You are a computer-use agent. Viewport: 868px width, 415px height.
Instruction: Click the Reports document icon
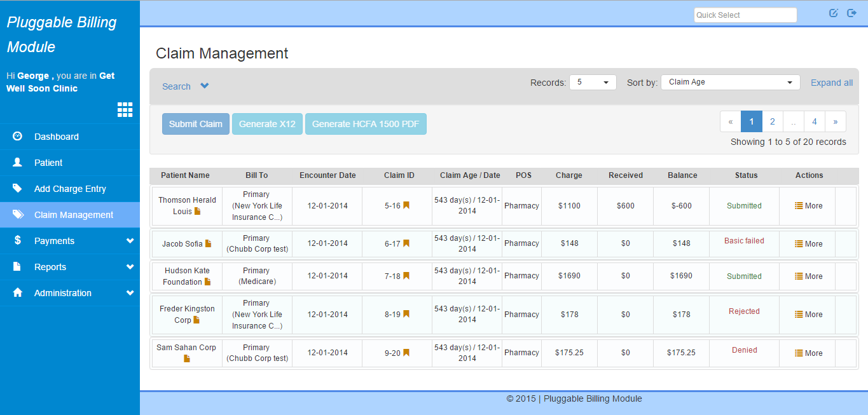[x=17, y=266]
